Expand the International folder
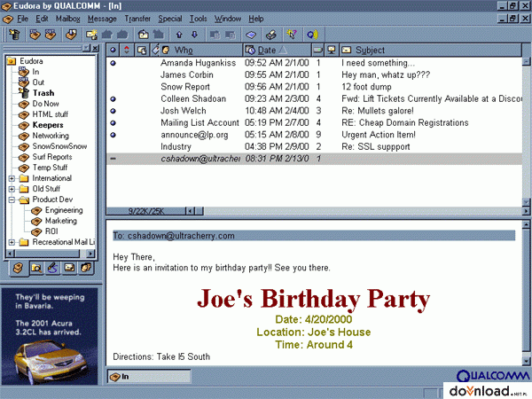This screenshot has width=532, height=399. click(x=12, y=178)
